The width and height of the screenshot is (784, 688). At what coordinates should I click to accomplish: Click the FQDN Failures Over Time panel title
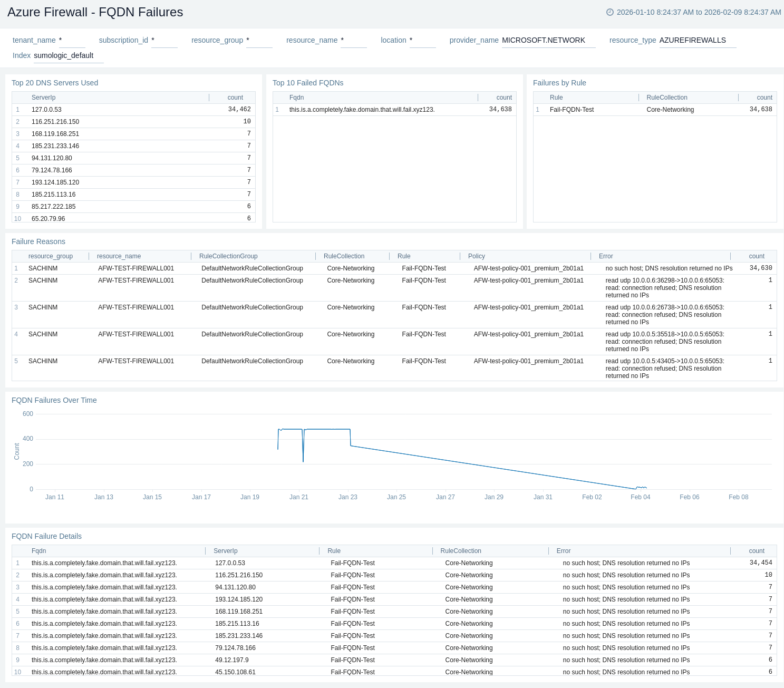(x=54, y=400)
